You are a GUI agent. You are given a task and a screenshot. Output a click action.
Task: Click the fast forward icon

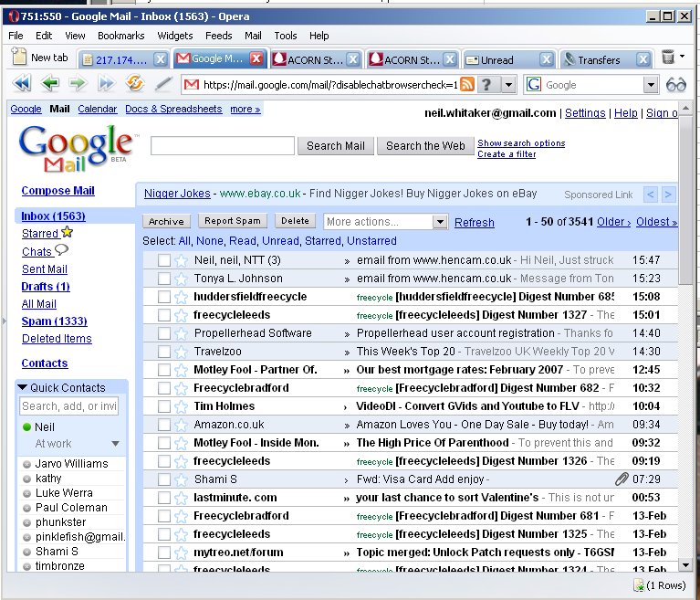click(106, 83)
